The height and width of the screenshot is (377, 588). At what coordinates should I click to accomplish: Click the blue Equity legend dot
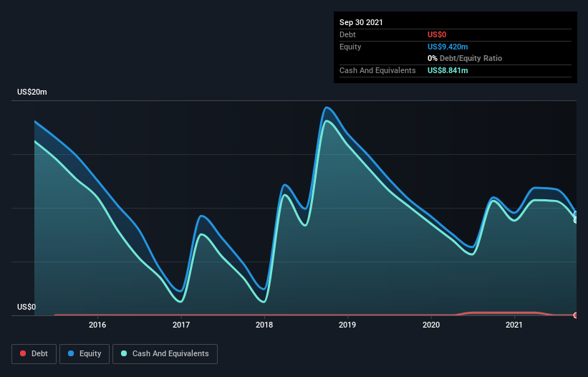click(x=71, y=353)
